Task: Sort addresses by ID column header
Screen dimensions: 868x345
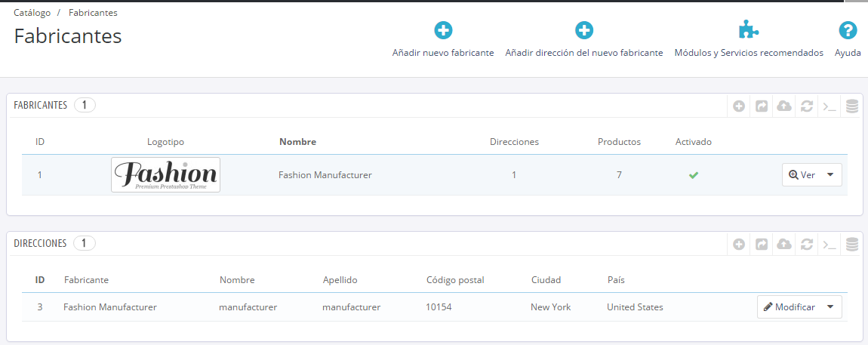Action: click(40, 280)
